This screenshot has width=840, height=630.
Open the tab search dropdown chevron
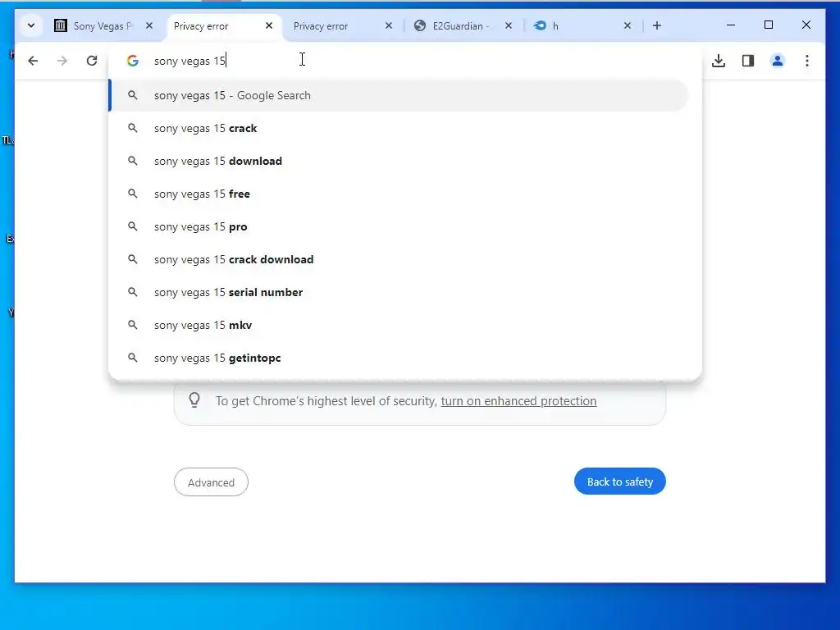pos(31,25)
